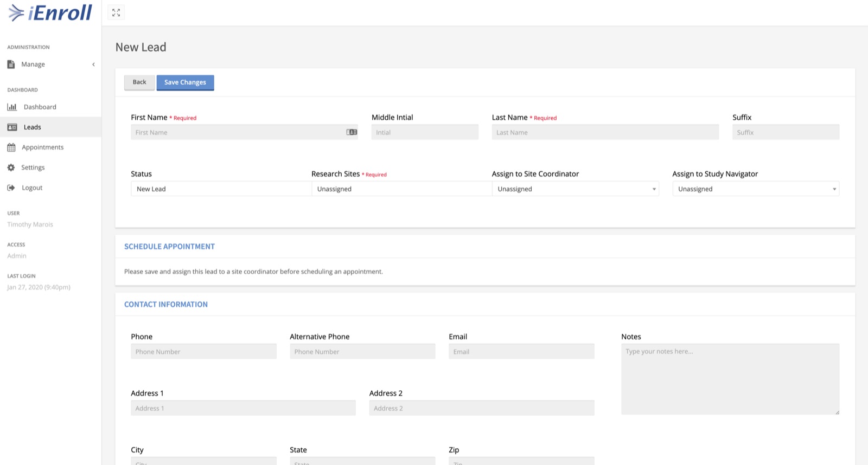This screenshot has height=465, width=868.
Task: Click the Address 2 field
Action: 482,408
